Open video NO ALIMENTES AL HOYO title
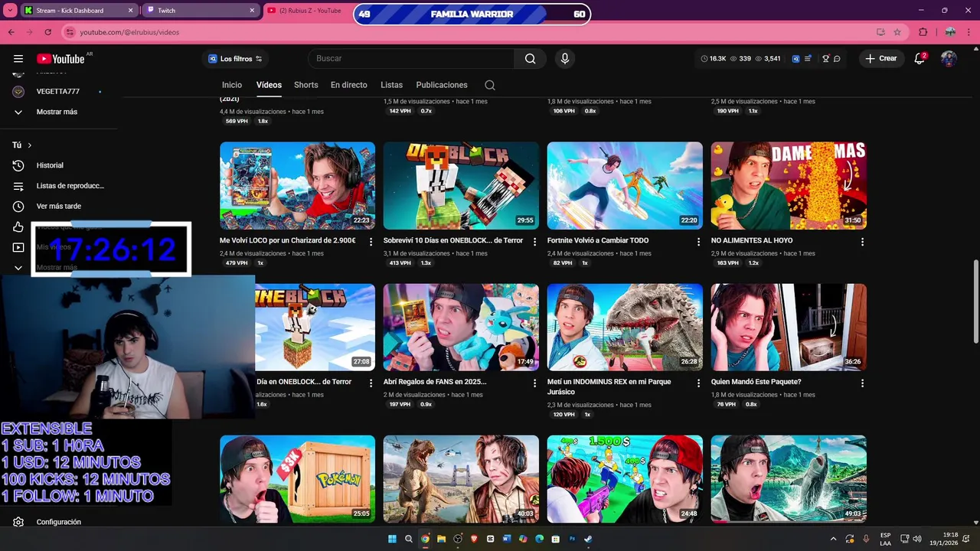The image size is (980, 551). click(752, 240)
